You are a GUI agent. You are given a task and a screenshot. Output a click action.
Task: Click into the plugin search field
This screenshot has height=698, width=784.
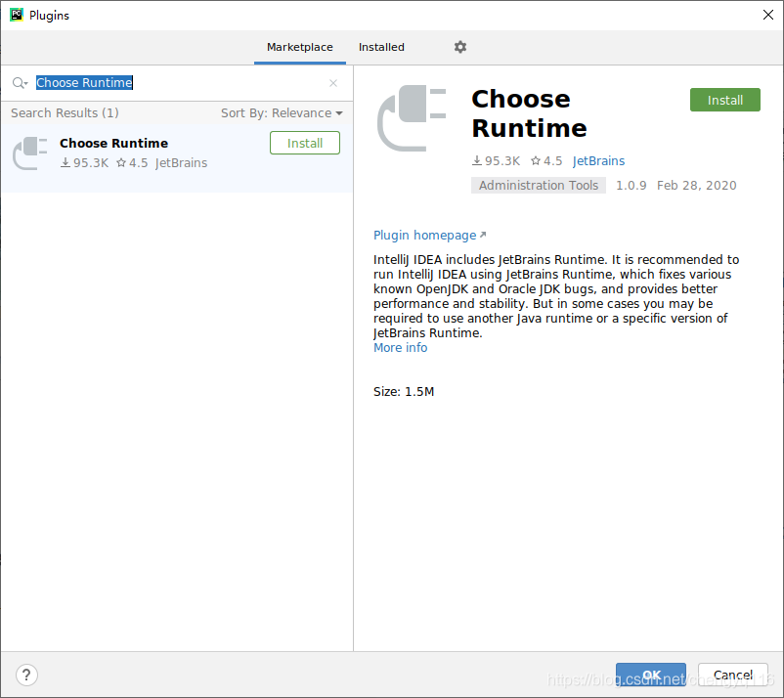178,83
